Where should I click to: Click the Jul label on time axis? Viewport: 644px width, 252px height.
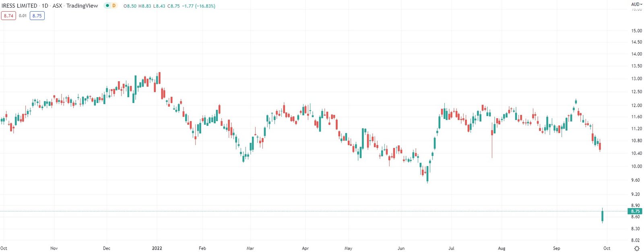click(x=451, y=248)
